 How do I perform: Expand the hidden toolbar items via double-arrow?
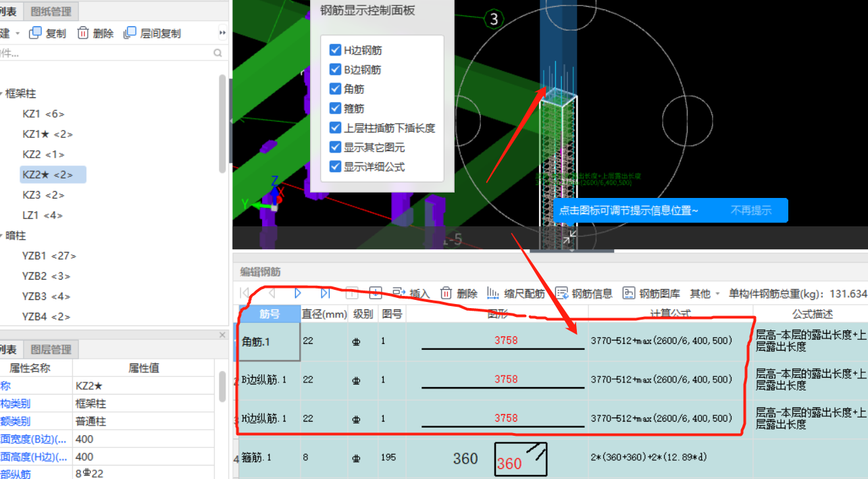click(x=222, y=33)
